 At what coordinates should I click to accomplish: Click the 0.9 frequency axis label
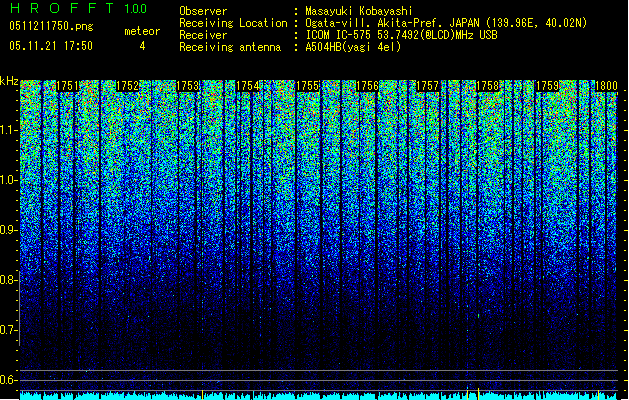click(9, 230)
